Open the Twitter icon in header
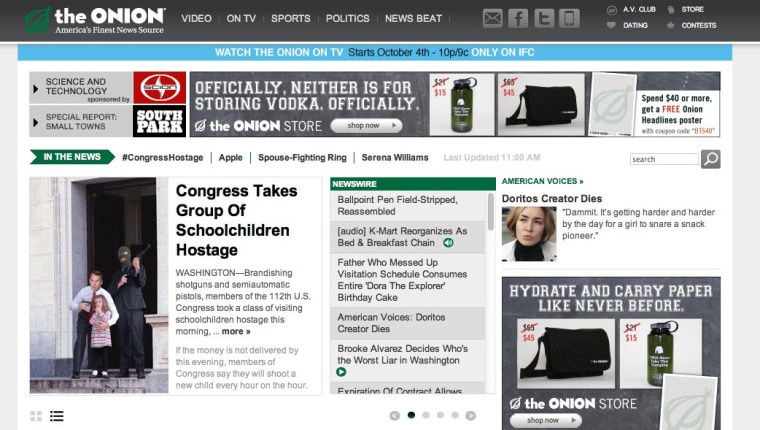Viewport: 760px width, 430px height. [544, 18]
